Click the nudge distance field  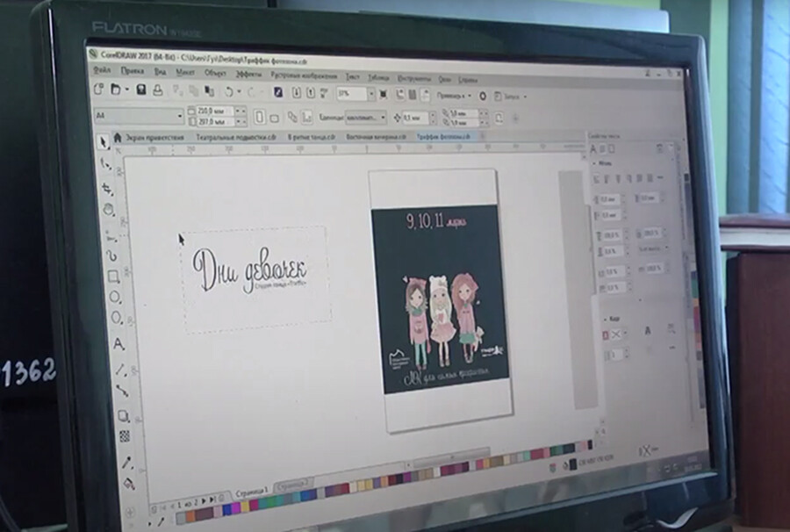click(416, 118)
